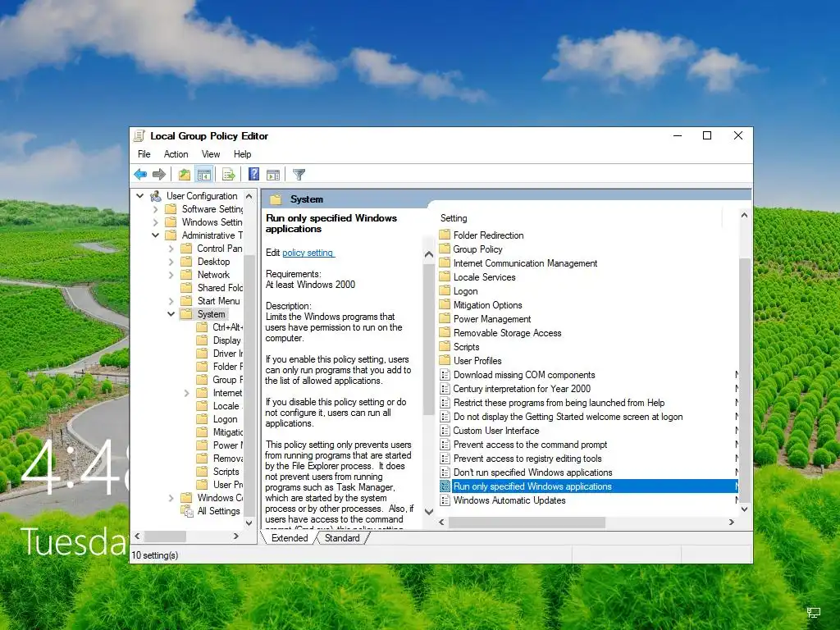This screenshot has height=630, width=840.
Task: Click the policy setting link
Action: (x=308, y=253)
